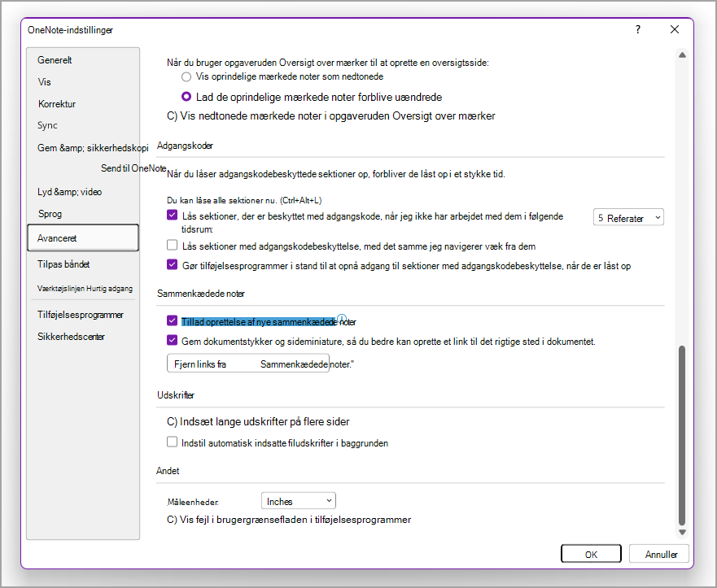Click 'Vis nedtonede mærkede noter i opgaveruden' option

pyautogui.click(x=331, y=116)
